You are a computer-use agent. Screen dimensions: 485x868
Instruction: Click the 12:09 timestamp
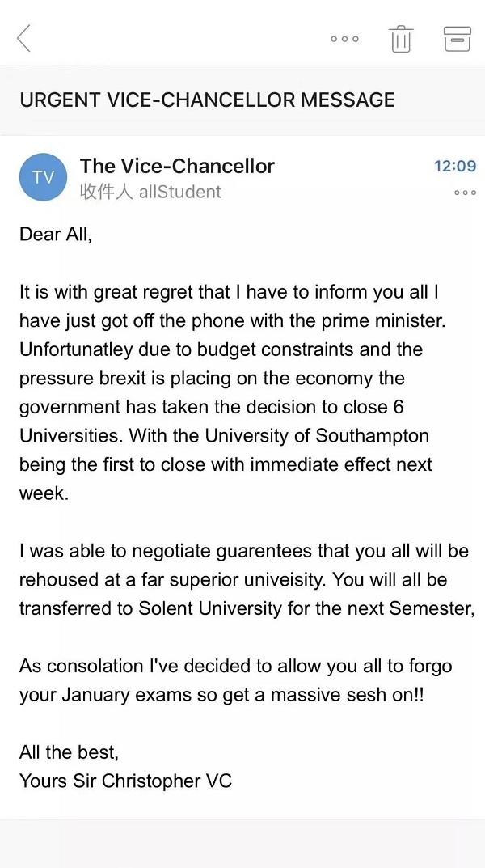click(x=455, y=166)
